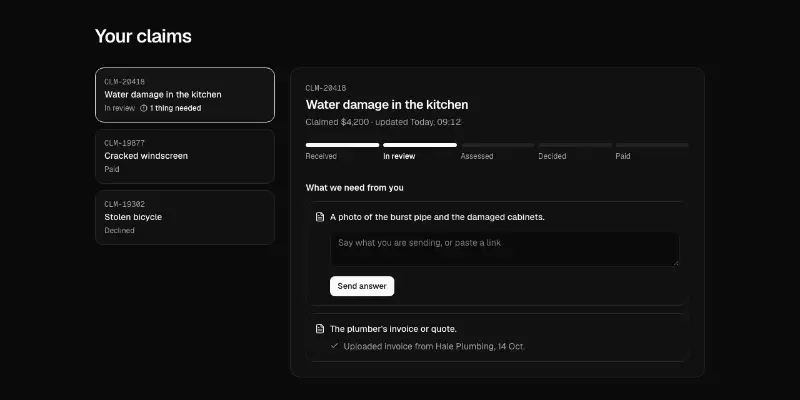This screenshot has width=800, height=400.
Task: Click the CLM-19877 claim number
Action: point(124,143)
